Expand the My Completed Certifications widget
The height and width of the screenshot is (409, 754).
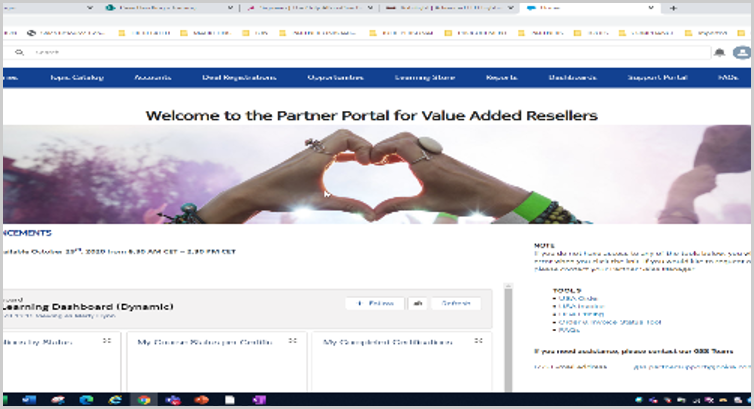coord(480,341)
